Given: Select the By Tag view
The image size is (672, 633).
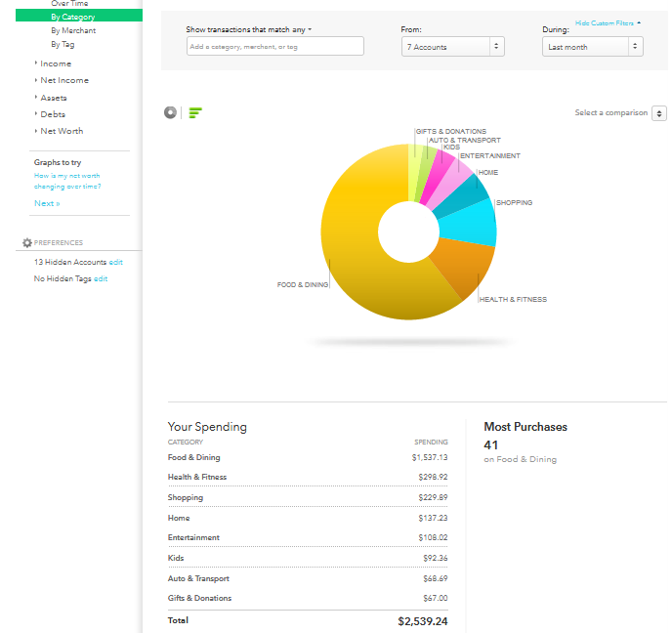Looking at the screenshot, I should (63, 44).
